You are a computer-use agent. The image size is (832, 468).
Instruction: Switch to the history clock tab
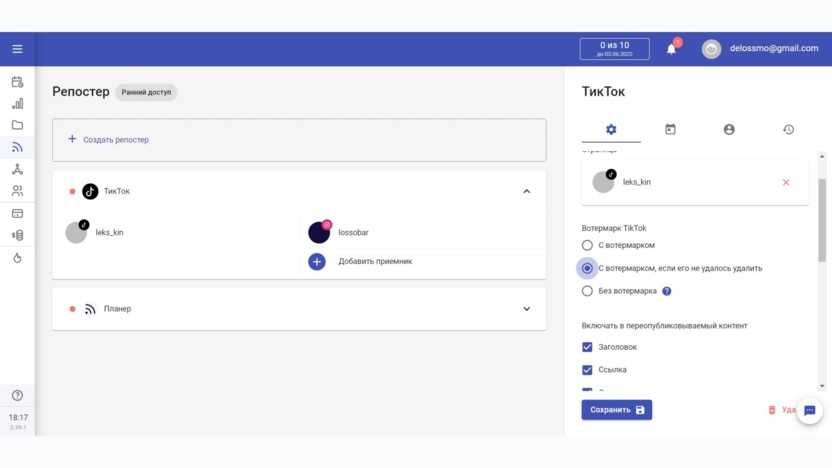tap(788, 129)
